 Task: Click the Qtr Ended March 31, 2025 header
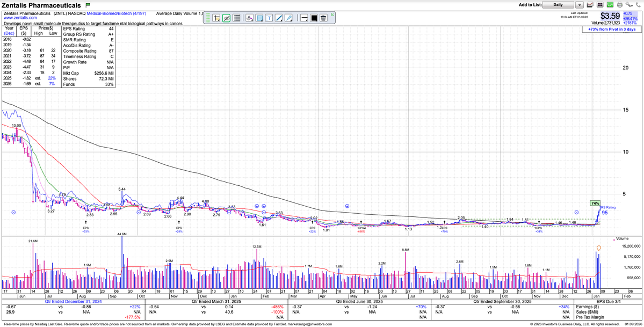pos(218,302)
